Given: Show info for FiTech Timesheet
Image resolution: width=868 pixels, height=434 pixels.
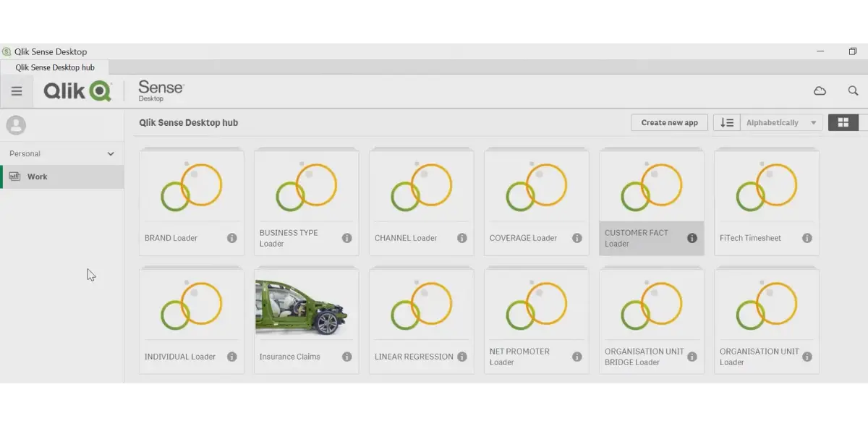Looking at the screenshot, I should point(807,238).
